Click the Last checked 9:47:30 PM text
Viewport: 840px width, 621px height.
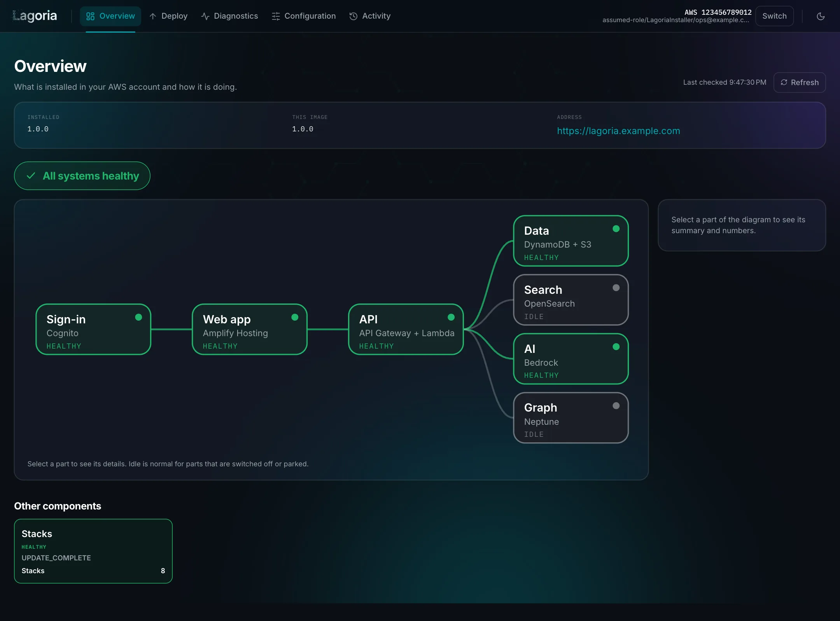724,82
